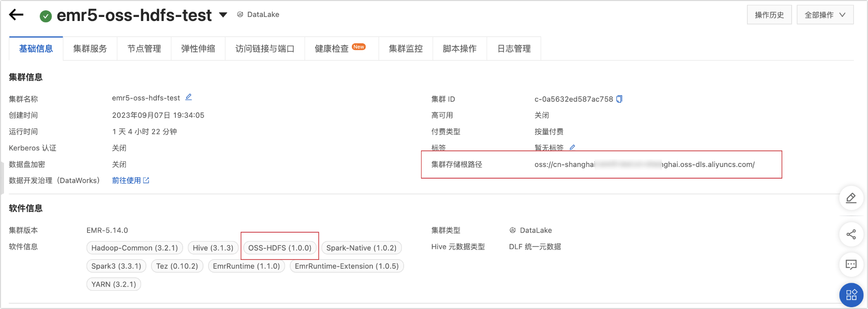The height and width of the screenshot is (309, 868).
Task: Click the Hive (3.1.3) tag
Action: [x=213, y=248]
